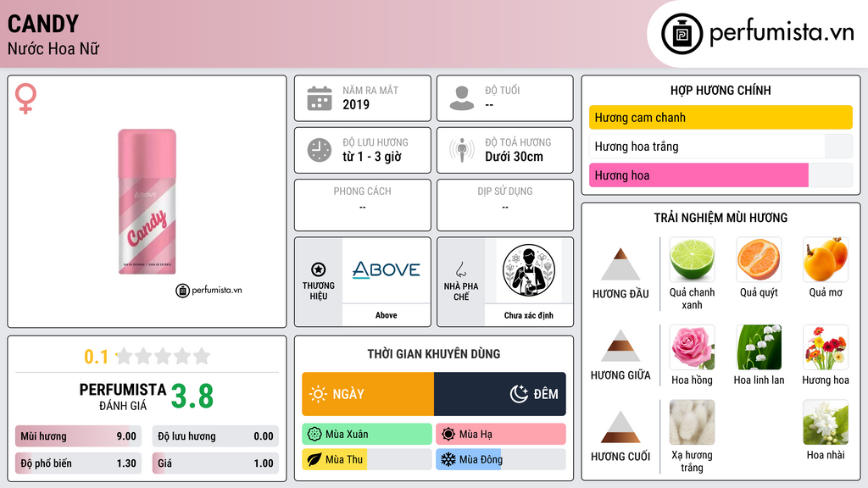Select the Hoa nhài jasmine image
The image size is (868, 488).
pyautogui.click(x=826, y=423)
